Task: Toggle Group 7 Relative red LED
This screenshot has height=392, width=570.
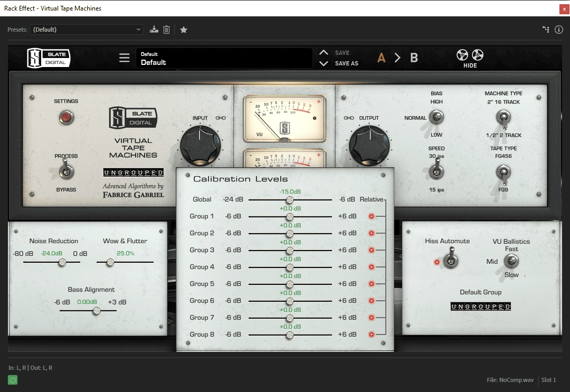Action: click(371, 318)
